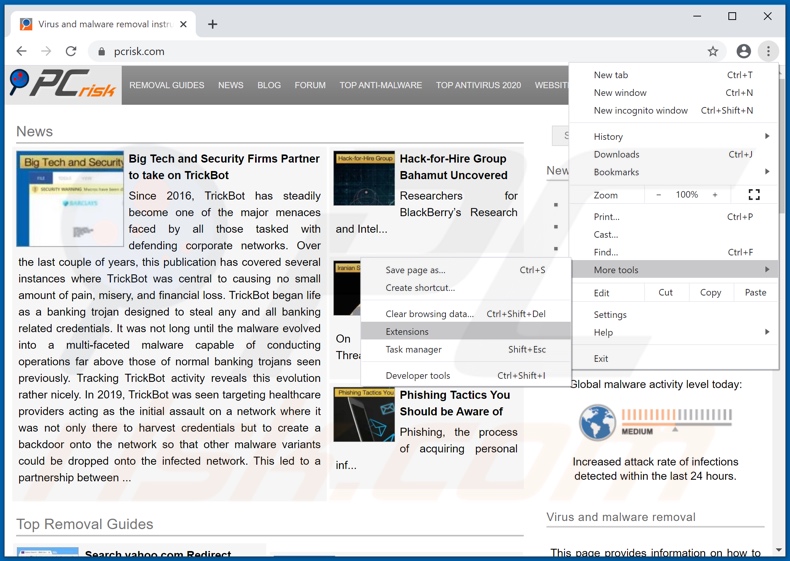Screen dimensions: 790x561
Task: Click the malware activity globe icon
Action: coord(597,422)
